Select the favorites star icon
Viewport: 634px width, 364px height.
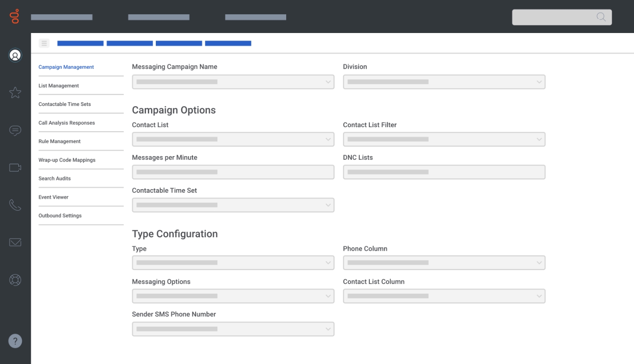tap(15, 93)
